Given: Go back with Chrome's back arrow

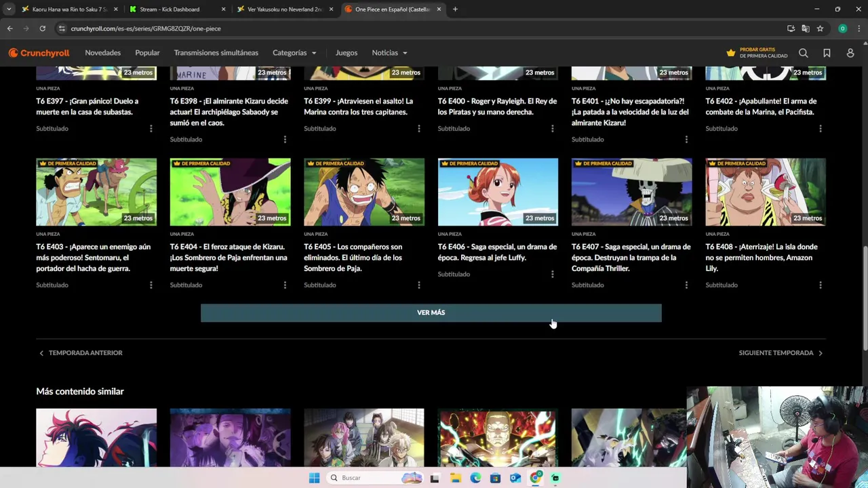Looking at the screenshot, I should click(x=9, y=28).
